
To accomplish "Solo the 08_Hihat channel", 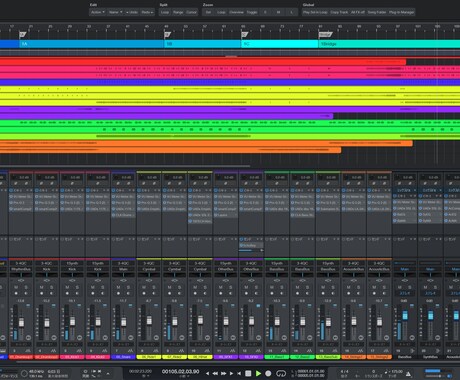I will 206,287.
